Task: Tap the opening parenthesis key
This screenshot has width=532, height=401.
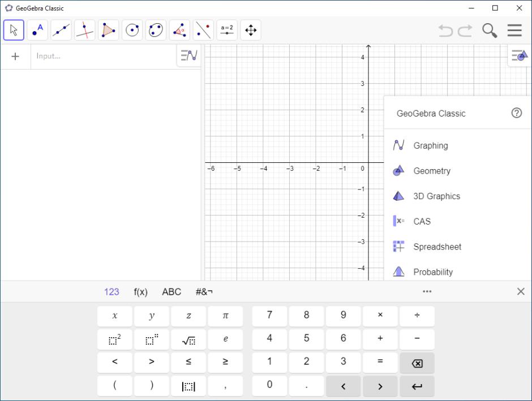Action: point(115,386)
